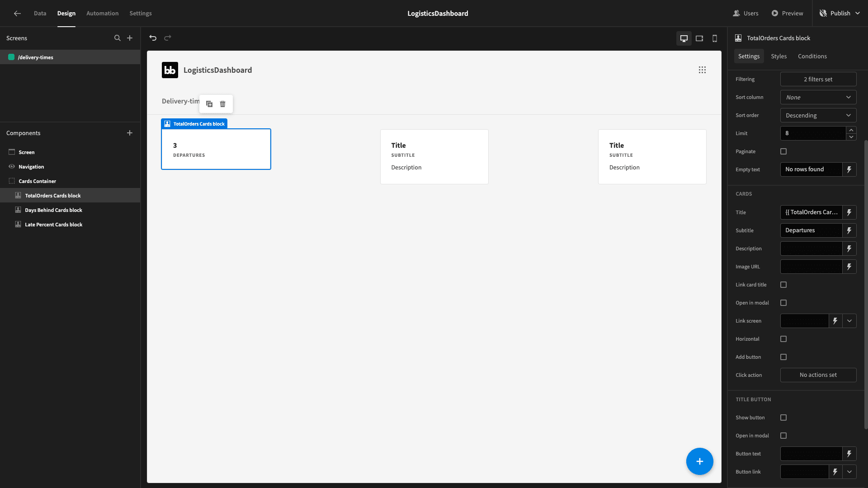Image resolution: width=868 pixels, height=488 pixels.
Task: Open the Data tab
Action: pyautogui.click(x=40, y=14)
